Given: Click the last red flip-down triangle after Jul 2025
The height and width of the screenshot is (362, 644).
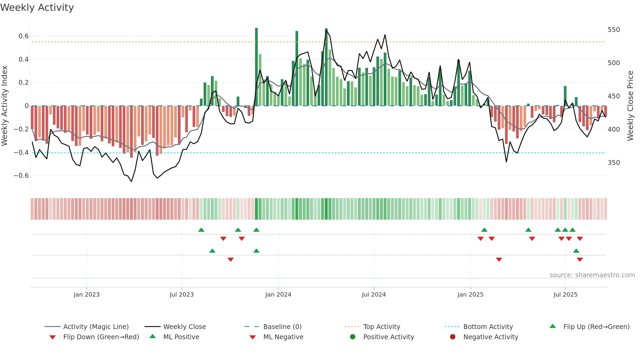Looking at the screenshot, I should coord(580,239).
